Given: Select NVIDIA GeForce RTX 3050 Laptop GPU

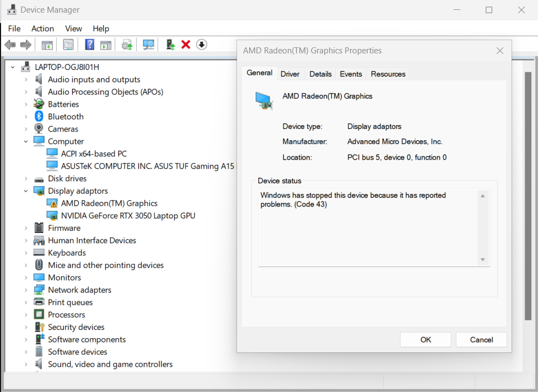Looking at the screenshot, I should (x=128, y=215).
